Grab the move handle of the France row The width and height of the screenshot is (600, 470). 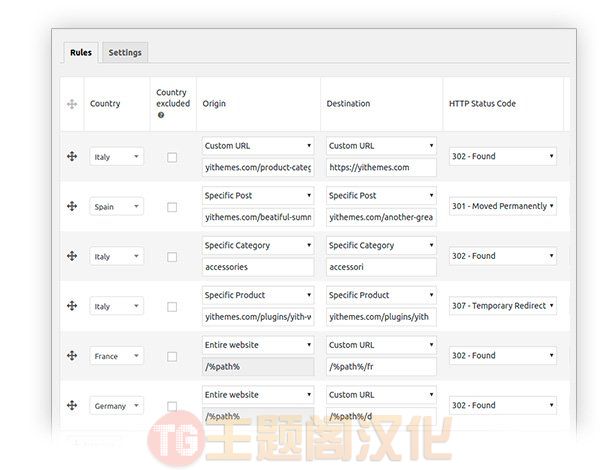[72, 355]
